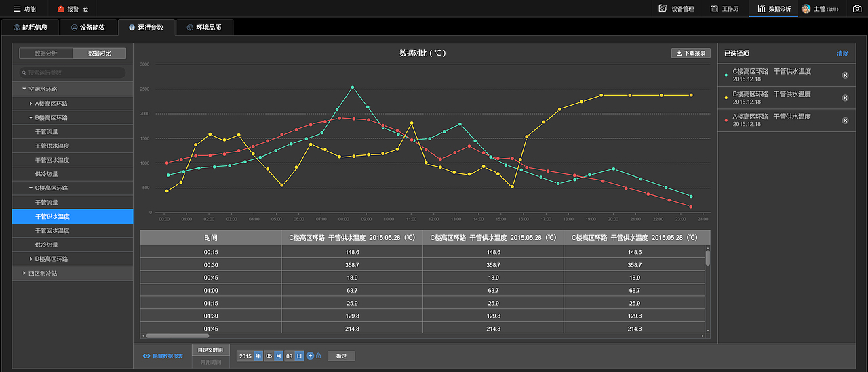Click the red A楼高区环路 legend dot

coord(726,120)
